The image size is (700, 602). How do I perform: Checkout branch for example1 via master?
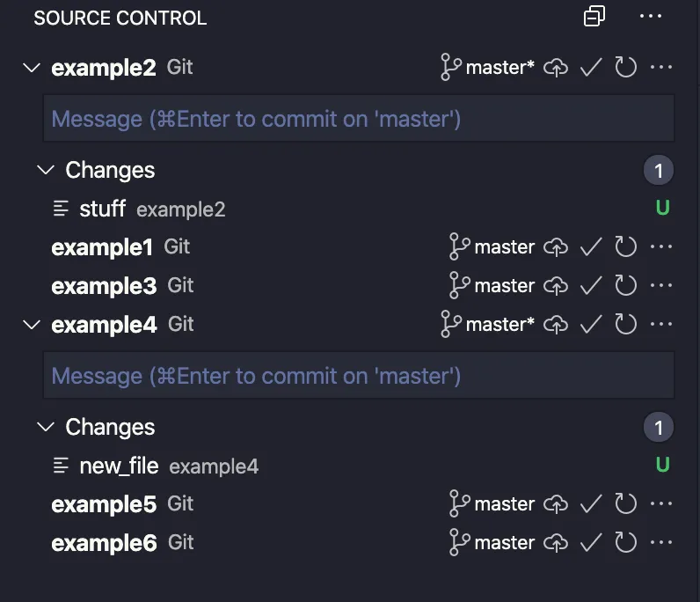point(492,247)
